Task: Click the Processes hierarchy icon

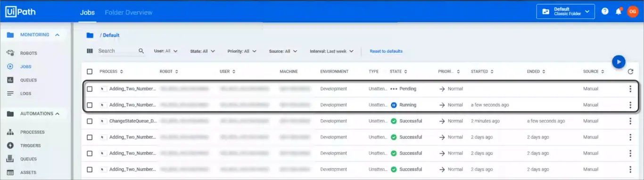Action: (10, 132)
